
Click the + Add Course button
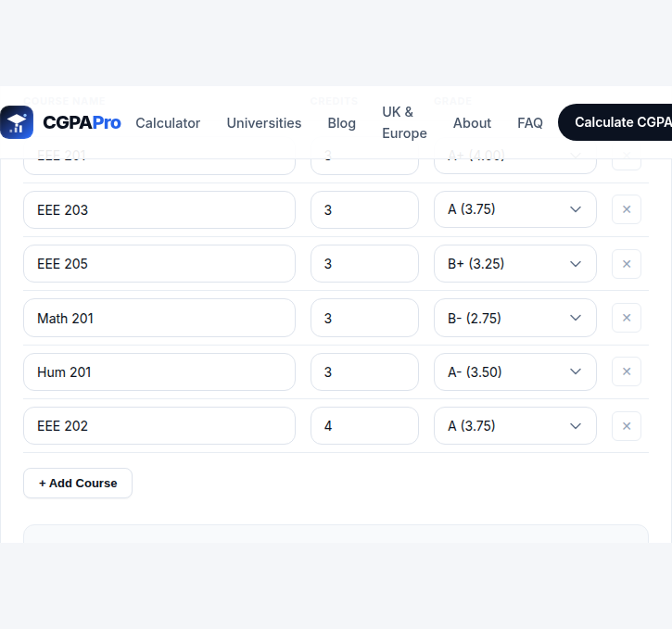point(78,483)
